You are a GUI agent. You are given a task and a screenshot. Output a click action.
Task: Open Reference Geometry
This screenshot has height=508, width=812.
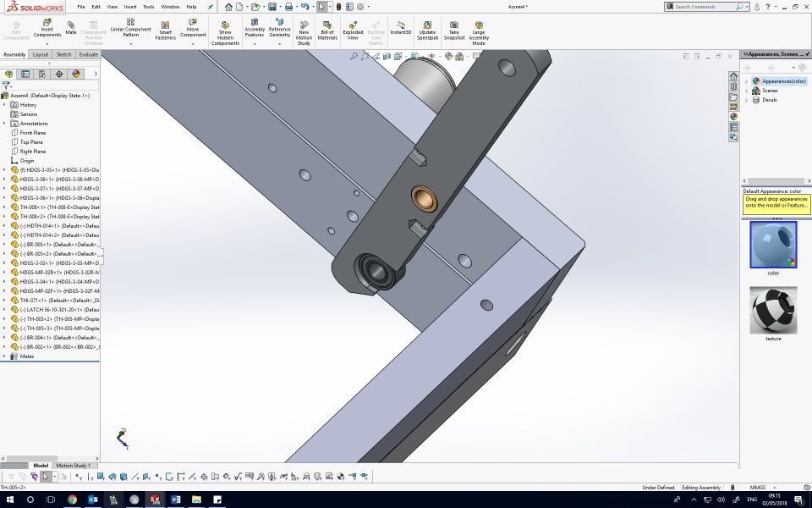coord(279,29)
